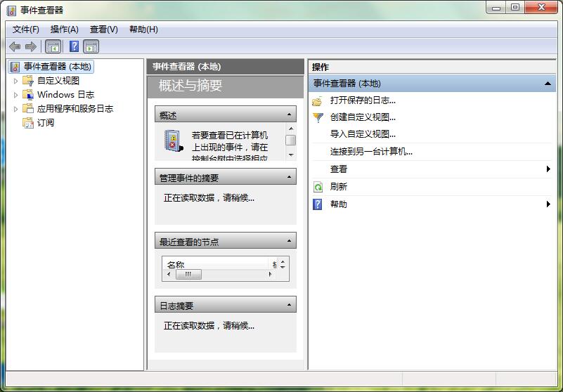Open the 查看 submenu in Actions pane
This screenshot has width=563, height=392.
click(339, 169)
